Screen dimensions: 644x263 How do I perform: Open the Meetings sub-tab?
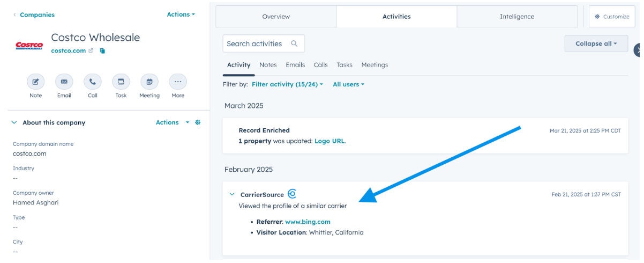point(375,65)
